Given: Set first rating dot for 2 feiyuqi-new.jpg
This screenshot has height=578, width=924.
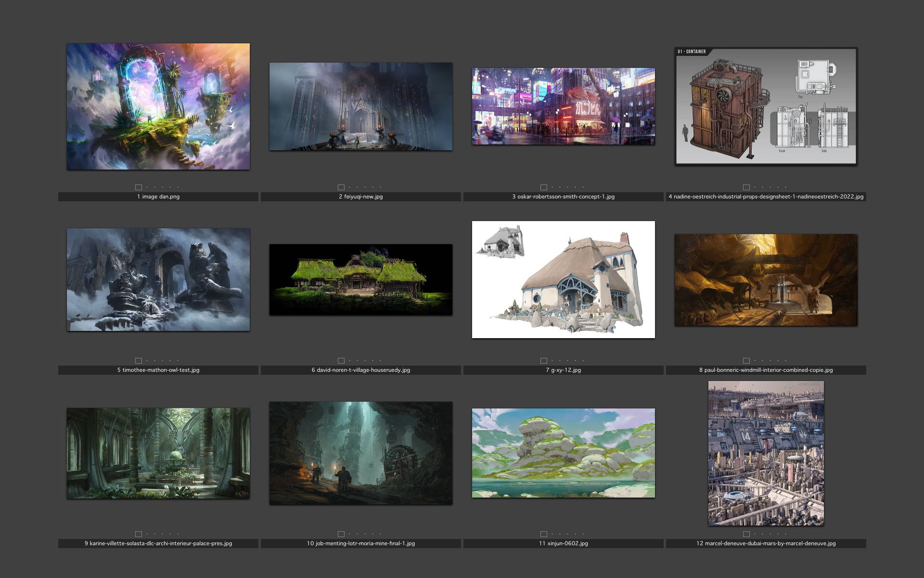Looking at the screenshot, I should [x=350, y=187].
